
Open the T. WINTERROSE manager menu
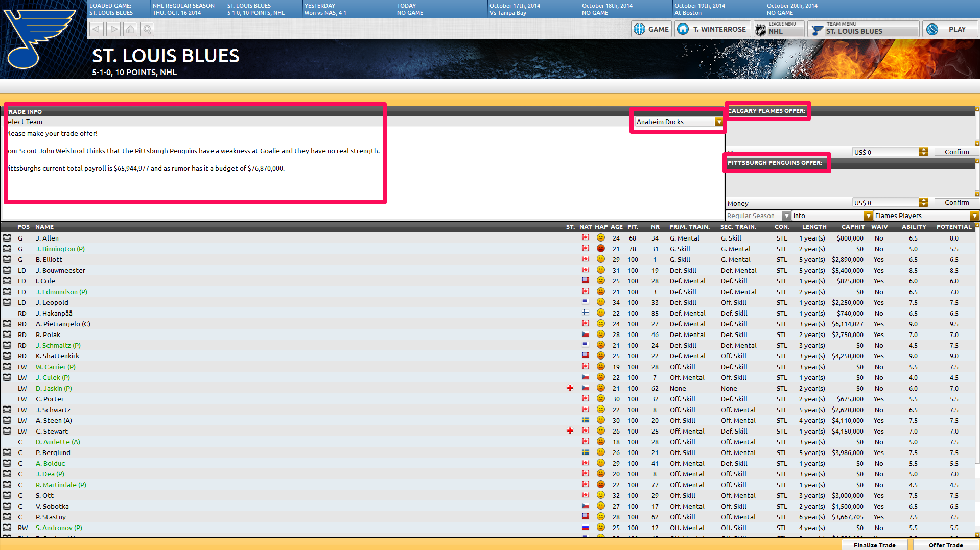pos(713,29)
